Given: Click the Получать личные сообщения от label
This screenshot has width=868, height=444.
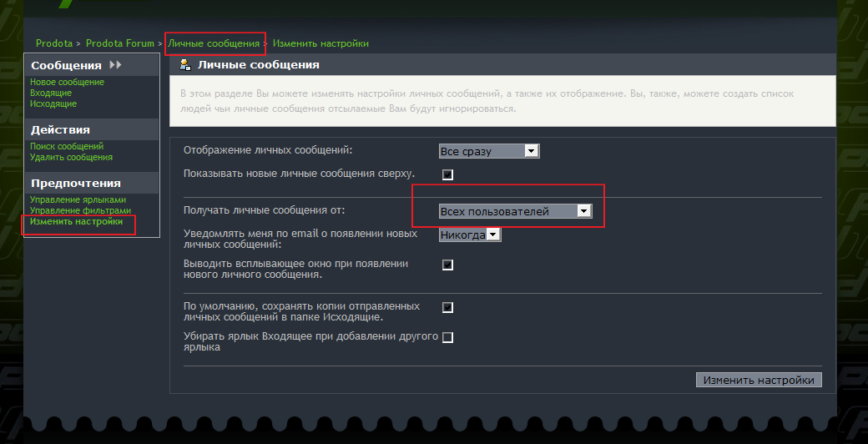Looking at the screenshot, I should pos(264,210).
